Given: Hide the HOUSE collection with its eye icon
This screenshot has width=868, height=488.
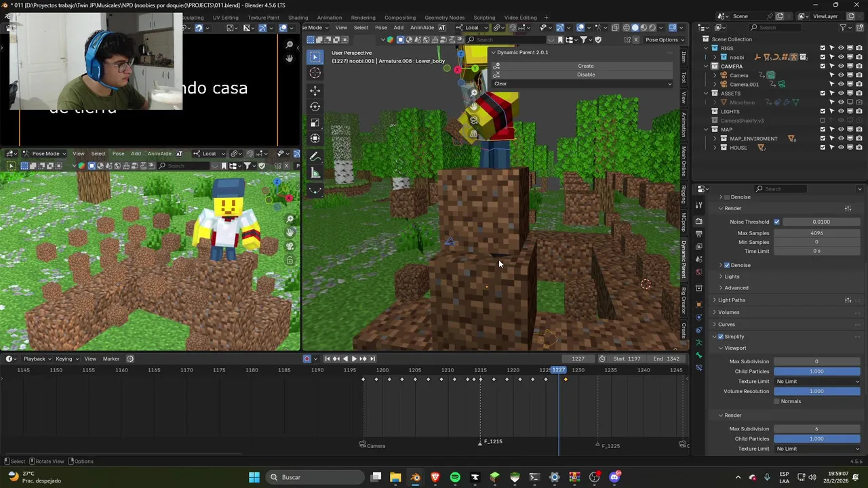Looking at the screenshot, I should click(841, 148).
